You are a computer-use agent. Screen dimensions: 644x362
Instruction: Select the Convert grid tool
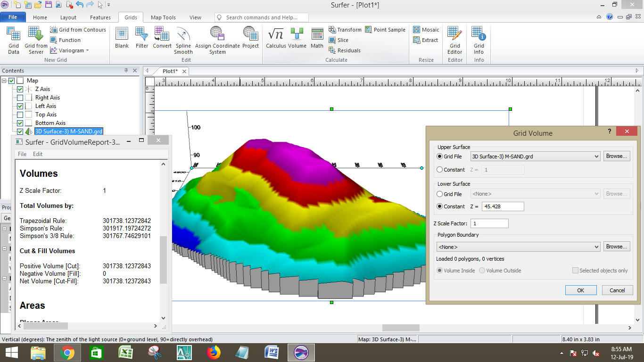(162, 38)
